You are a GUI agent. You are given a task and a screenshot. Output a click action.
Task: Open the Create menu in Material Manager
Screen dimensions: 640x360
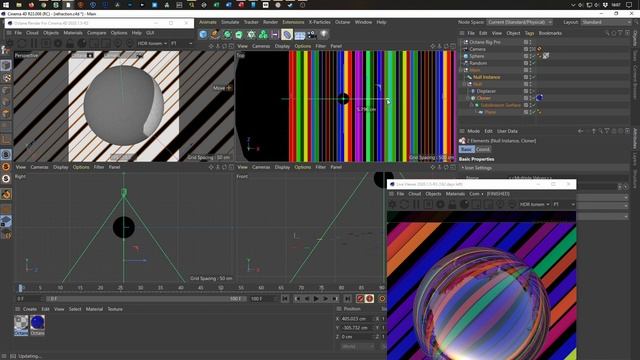[x=30, y=309]
